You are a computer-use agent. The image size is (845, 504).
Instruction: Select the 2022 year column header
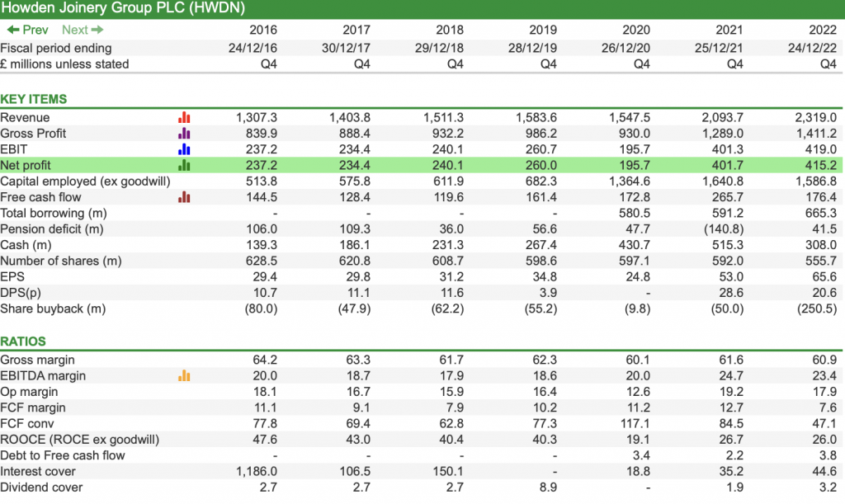(x=822, y=30)
